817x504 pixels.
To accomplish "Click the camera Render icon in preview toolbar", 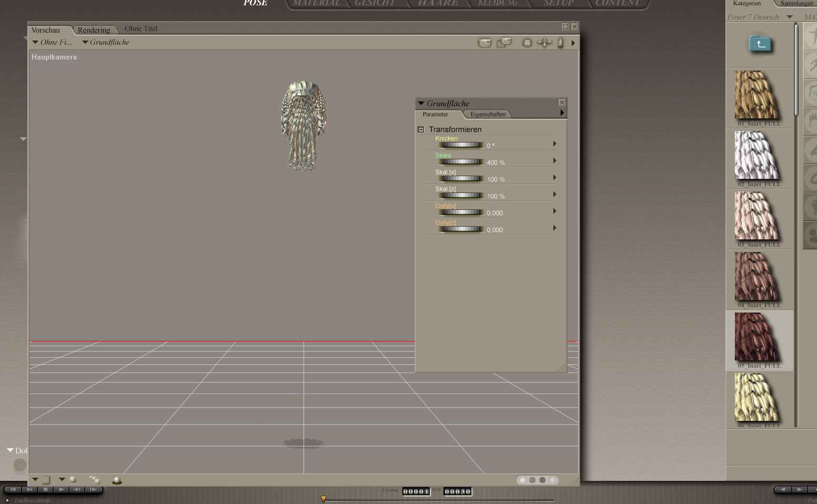I will click(x=484, y=43).
